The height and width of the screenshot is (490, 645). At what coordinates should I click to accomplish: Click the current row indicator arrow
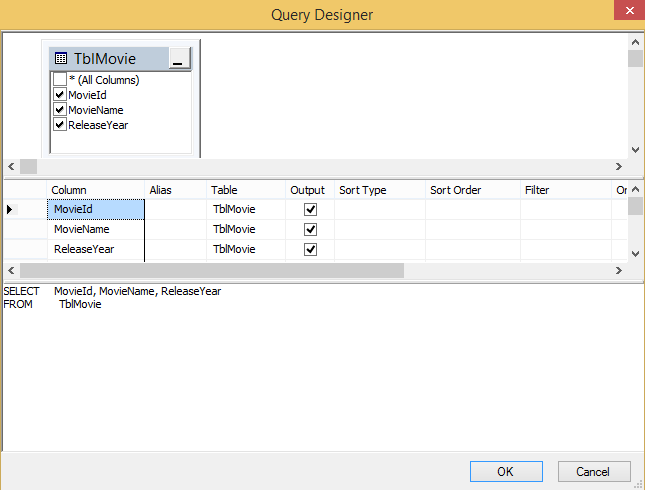click(x=10, y=209)
